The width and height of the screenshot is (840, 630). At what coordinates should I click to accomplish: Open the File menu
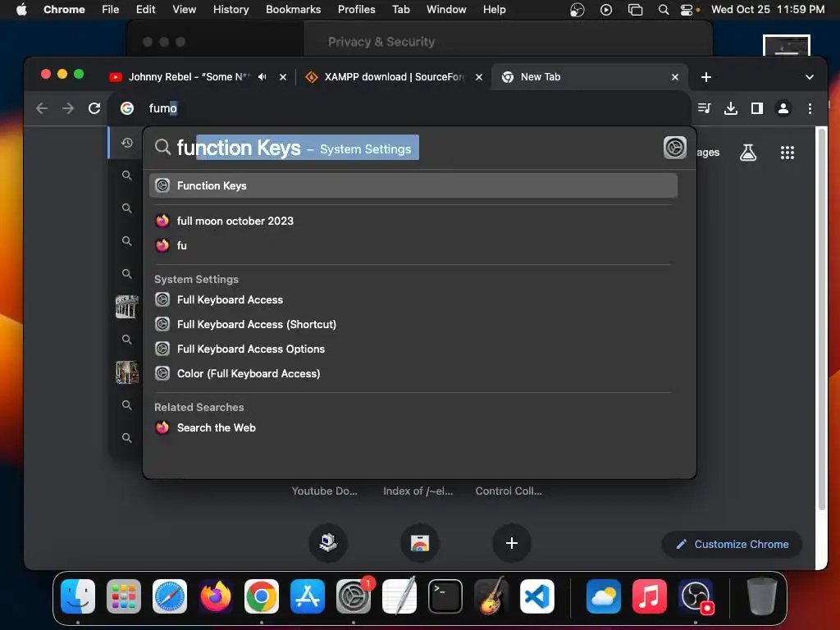(x=111, y=10)
